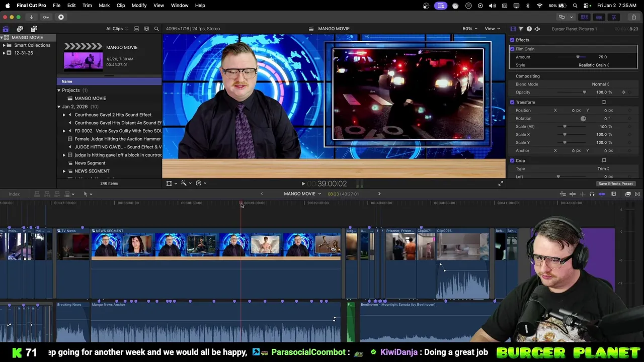Viewport: 644px width, 362px height.
Task: Expand the 12-31-25 event
Action: pyautogui.click(x=4, y=53)
